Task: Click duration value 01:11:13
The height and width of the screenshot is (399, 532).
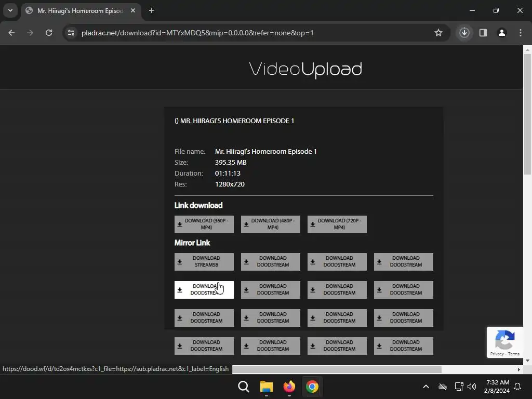Action: 228,174
